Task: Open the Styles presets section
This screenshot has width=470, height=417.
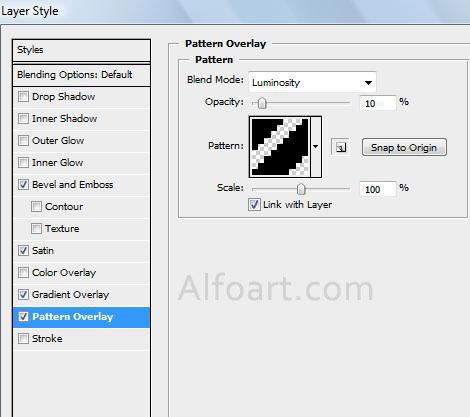Action: point(81,50)
